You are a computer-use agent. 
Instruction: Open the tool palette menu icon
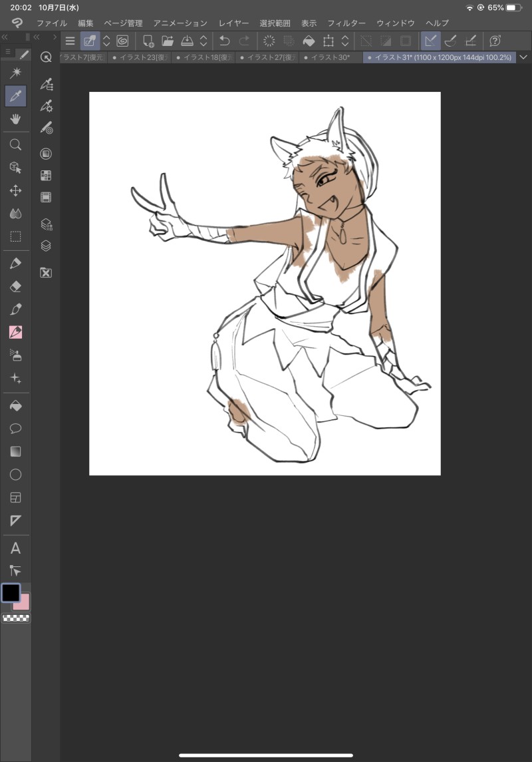tap(8, 51)
